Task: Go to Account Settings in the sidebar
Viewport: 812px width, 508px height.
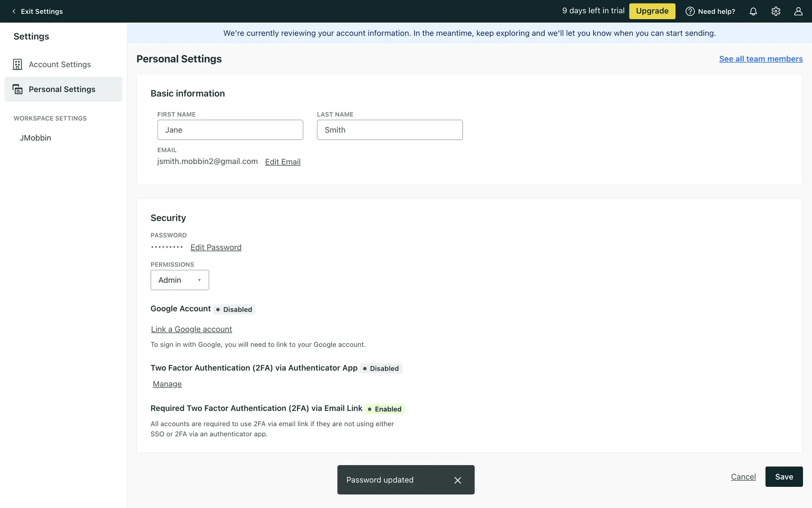Action: pos(60,64)
